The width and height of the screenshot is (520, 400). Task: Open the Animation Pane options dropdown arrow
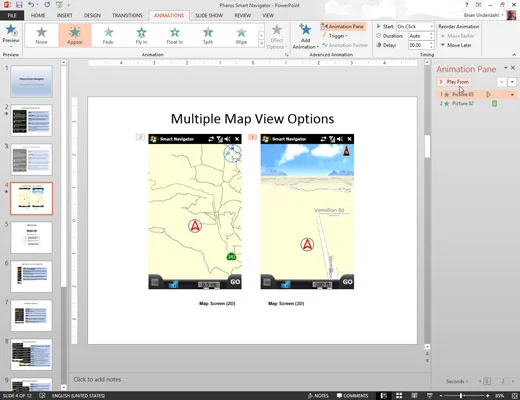click(506, 68)
